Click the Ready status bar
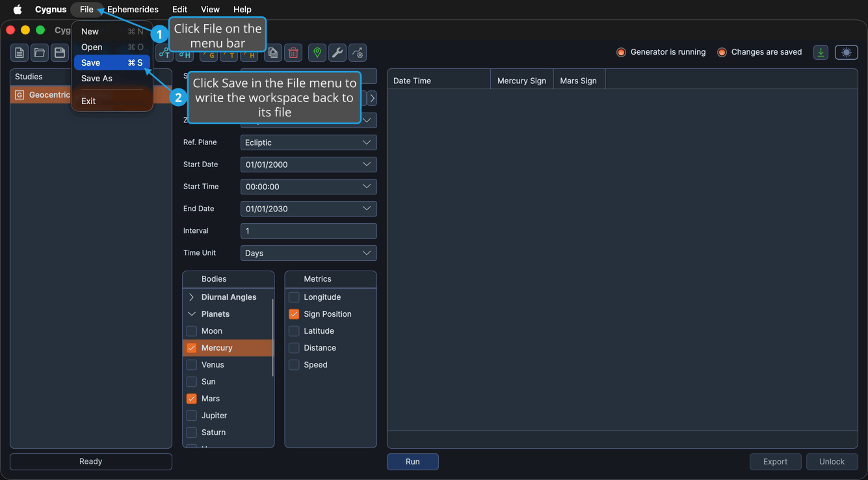This screenshot has height=480, width=868. [91, 462]
